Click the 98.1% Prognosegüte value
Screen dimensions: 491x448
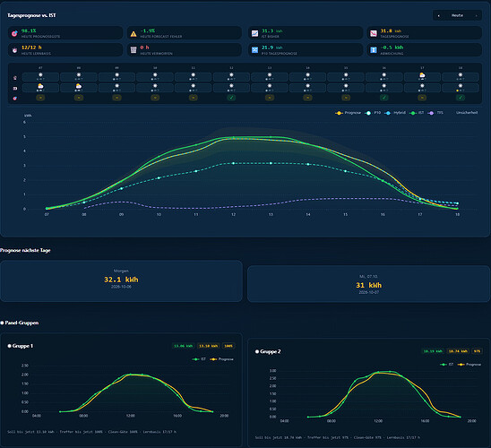(x=29, y=30)
